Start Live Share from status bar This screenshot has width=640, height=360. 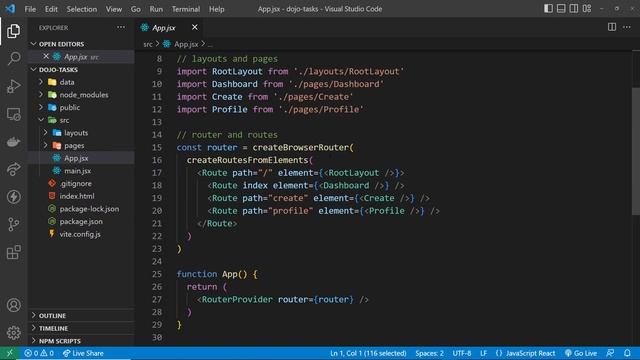(x=83, y=353)
